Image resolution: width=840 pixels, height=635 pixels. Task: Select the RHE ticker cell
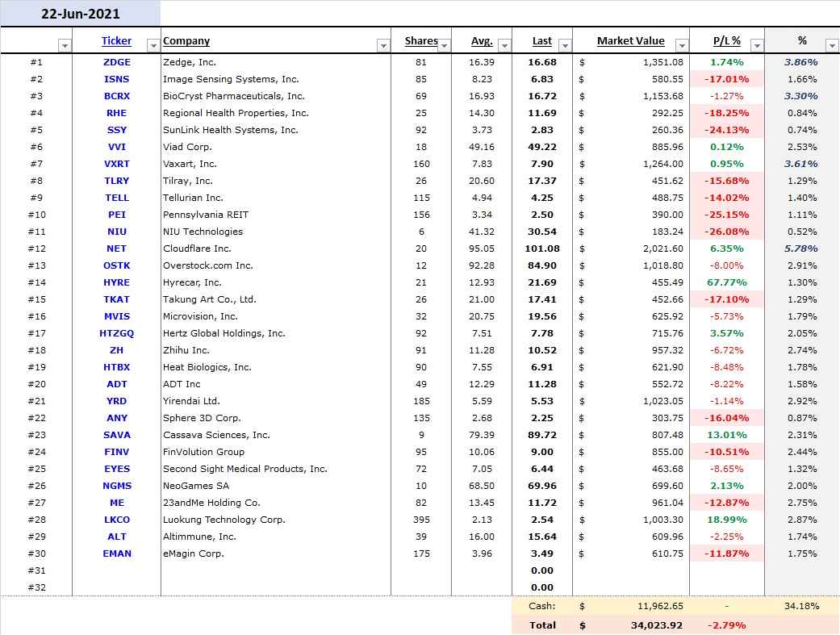click(117, 113)
